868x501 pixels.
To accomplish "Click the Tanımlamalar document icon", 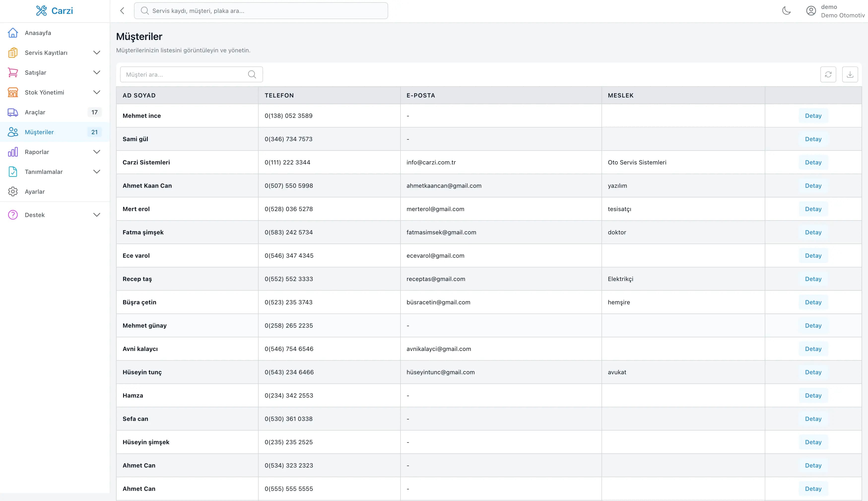I will click(x=13, y=172).
